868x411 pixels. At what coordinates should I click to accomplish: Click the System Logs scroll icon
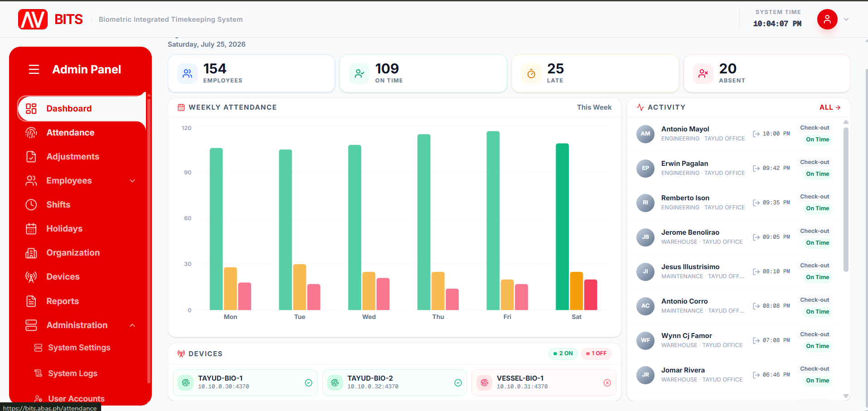pos(38,373)
